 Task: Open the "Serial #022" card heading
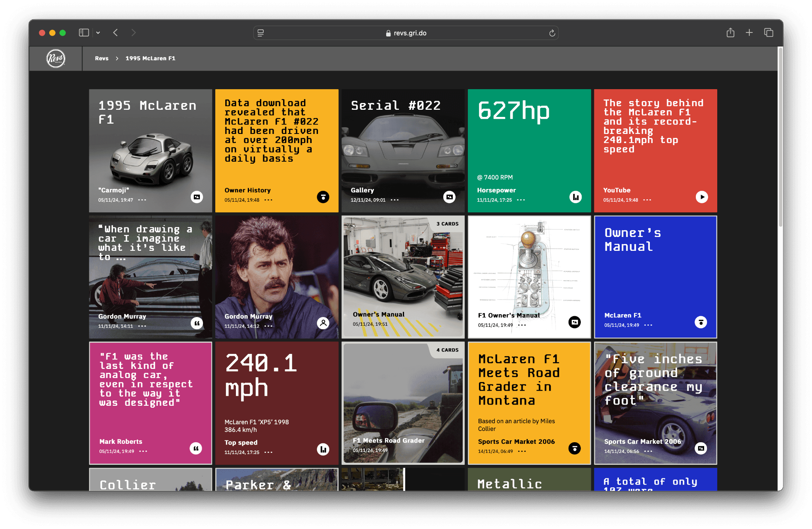tap(396, 105)
